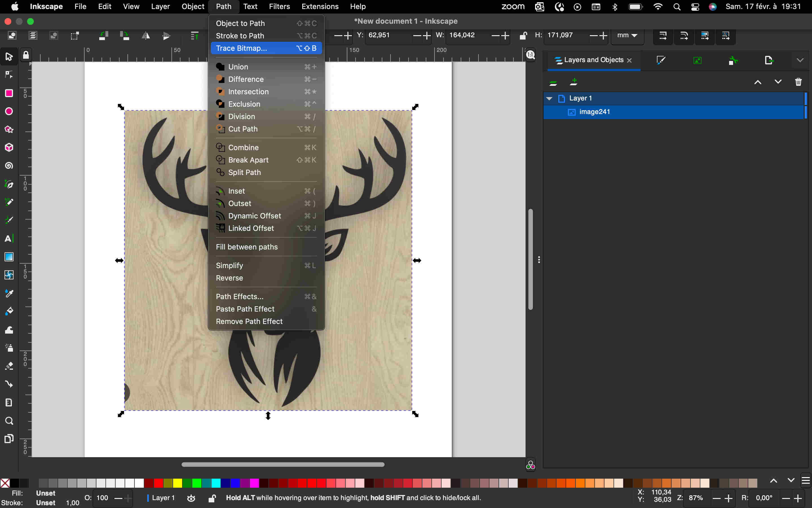Select the Node editing tool
Viewport: 812px width, 508px height.
pyautogui.click(x=9, y=75)
